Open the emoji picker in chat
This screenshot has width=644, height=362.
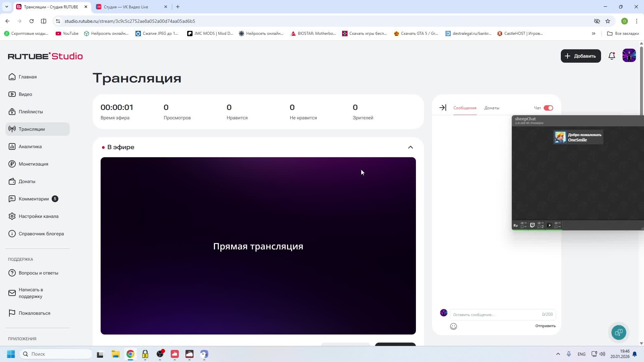point(453,326)
